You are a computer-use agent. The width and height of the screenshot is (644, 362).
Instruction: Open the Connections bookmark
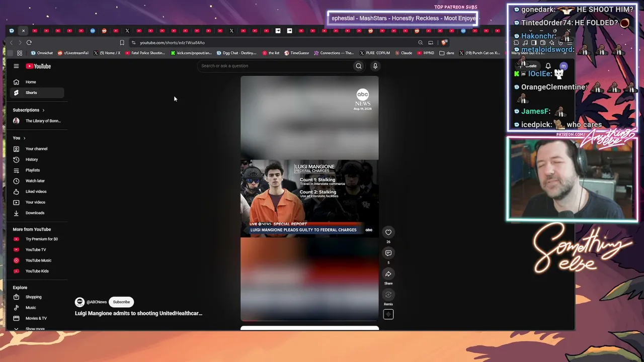pos(334,53)
